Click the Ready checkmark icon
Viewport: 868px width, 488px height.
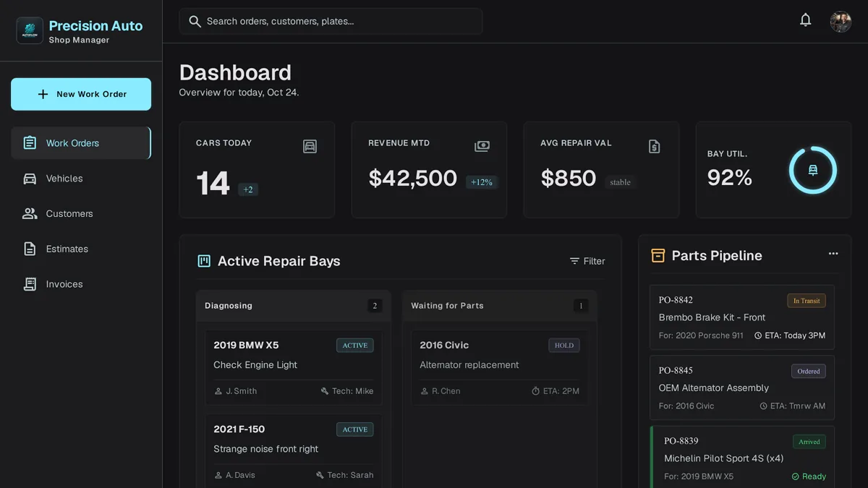click(x=796, y=476)
